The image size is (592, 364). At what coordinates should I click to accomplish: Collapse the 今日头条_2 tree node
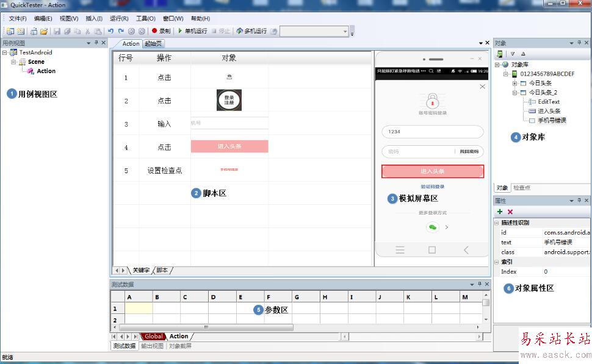[x=515, y=93]
